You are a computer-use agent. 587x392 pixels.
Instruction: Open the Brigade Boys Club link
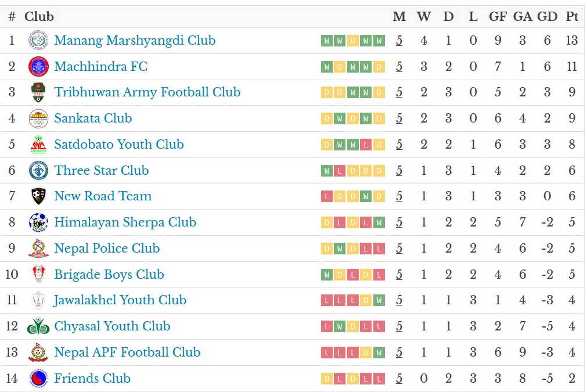point(109,275)
